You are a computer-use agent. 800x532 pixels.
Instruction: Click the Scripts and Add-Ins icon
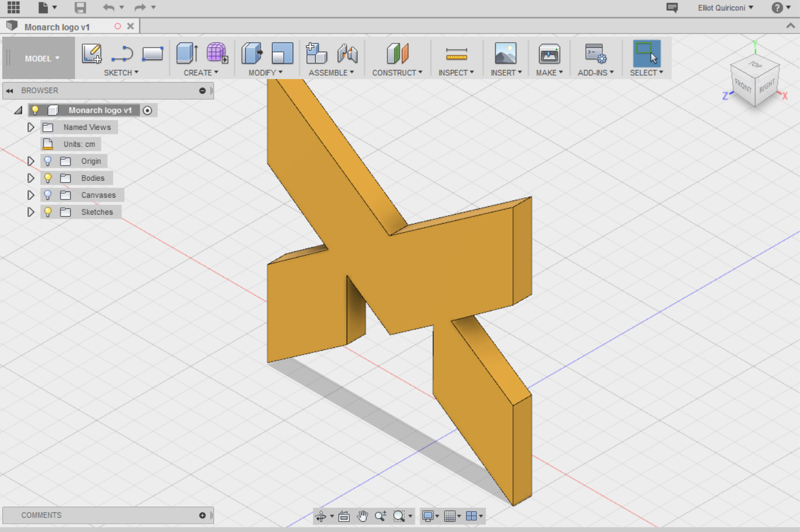coord(595,54)
